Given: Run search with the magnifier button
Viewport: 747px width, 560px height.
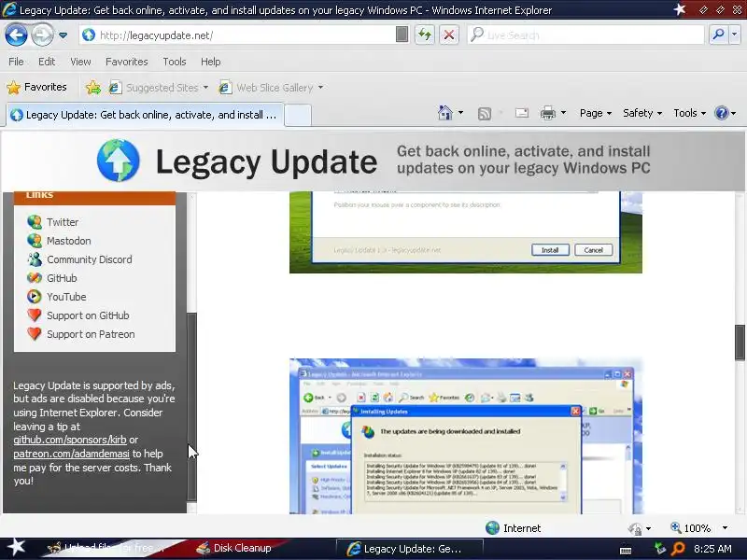Looking at the screenshot, I should (x=718, y=35).
